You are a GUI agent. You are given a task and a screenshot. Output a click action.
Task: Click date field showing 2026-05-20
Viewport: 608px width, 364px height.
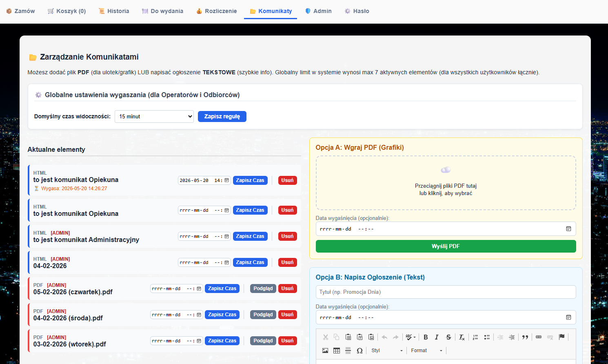204,180
